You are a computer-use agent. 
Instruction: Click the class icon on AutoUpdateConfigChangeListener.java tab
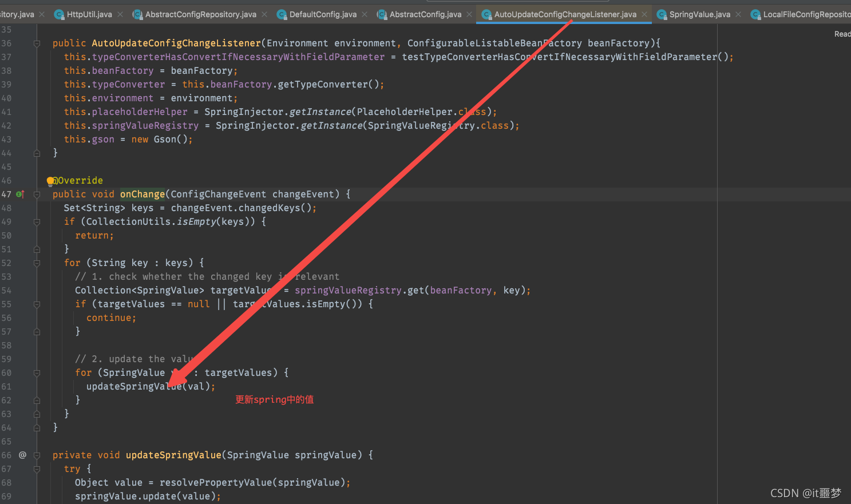tap(486, 14)
